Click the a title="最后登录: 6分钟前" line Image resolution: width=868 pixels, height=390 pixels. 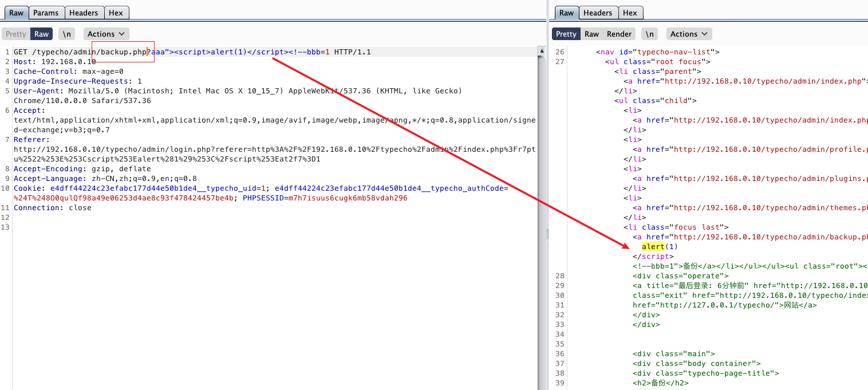click(x=750, y=286)
